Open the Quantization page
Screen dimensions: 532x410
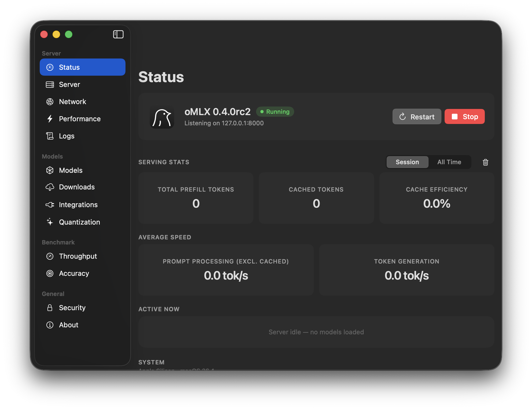pos(83,222)
